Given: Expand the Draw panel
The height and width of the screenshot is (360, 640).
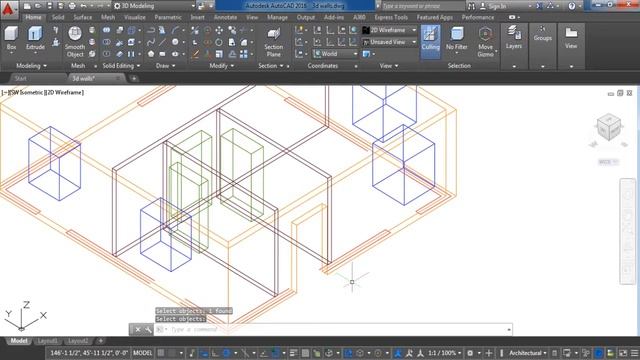Looking at the screenshot, I should point(165,66).
